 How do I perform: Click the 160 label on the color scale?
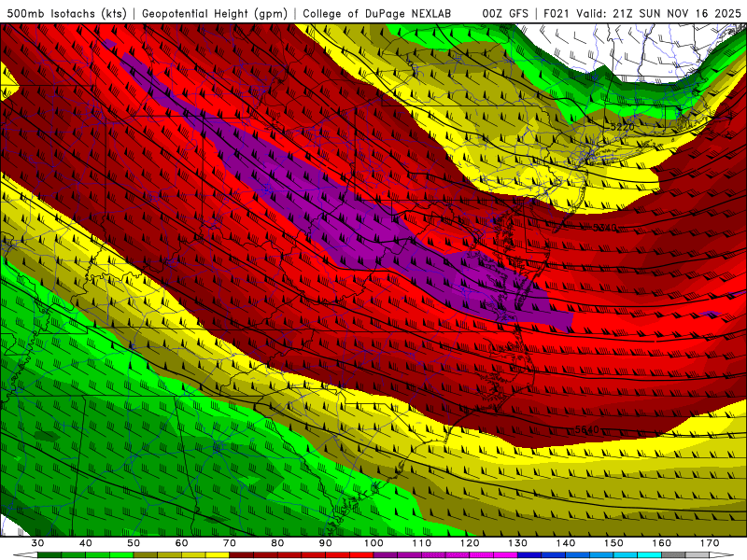662,543
